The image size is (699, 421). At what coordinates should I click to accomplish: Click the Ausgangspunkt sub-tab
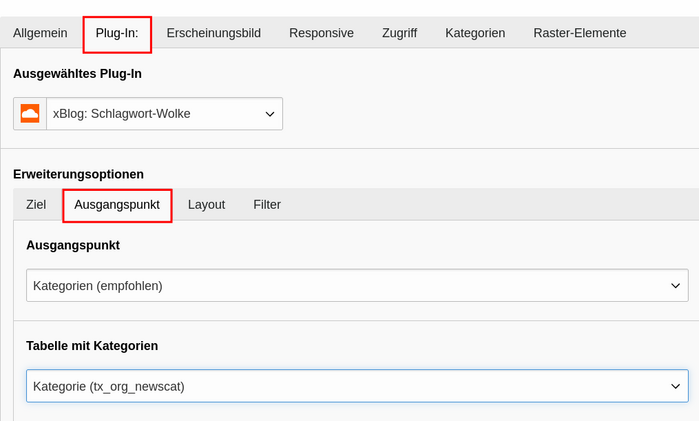pyautogui.click(x=117, y=205)
